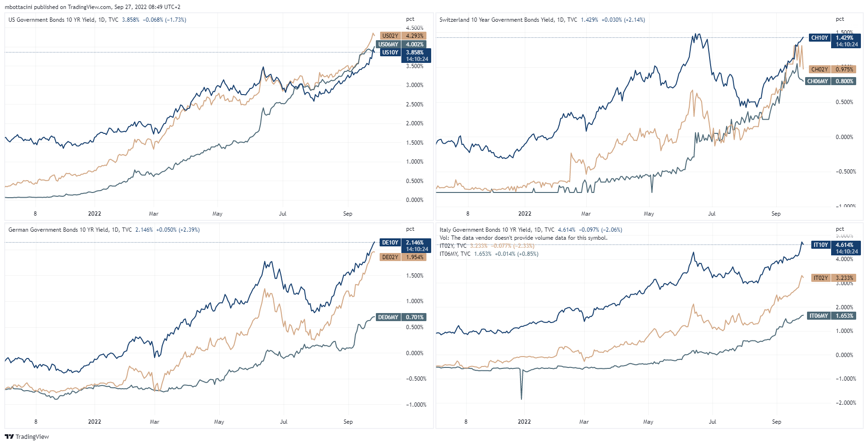868x445 pixels.
Task: Click the US02Y price label tag
Action: [x=390, y=36]
